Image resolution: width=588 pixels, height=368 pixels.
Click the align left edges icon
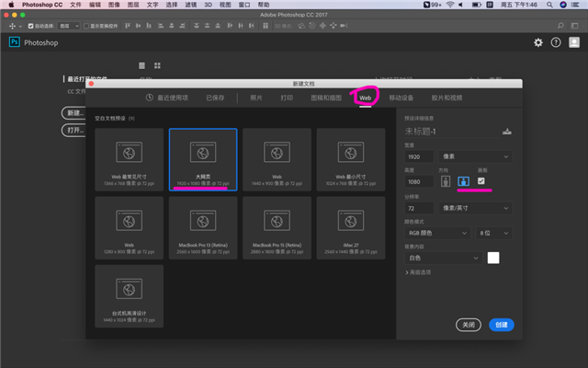[x=161, y=26]
